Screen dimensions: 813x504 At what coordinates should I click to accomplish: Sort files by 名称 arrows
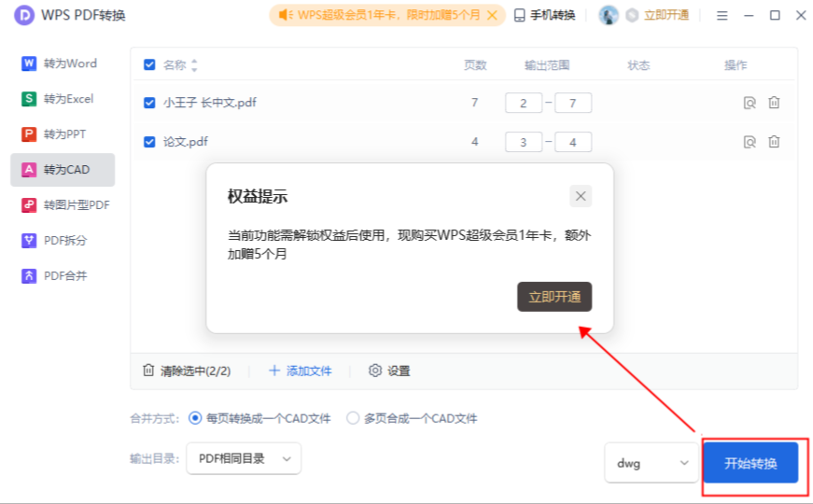click(194, 64)
